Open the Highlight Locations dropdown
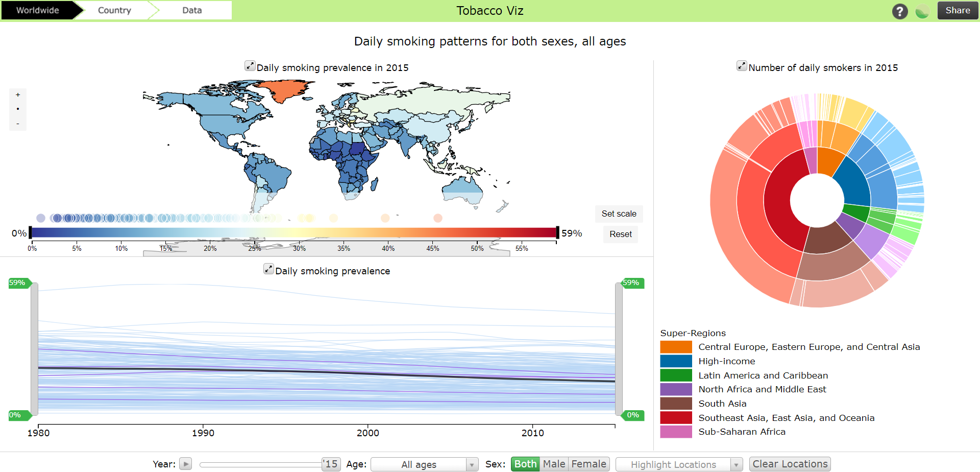The image size is (980, 472). pos(679,464)
